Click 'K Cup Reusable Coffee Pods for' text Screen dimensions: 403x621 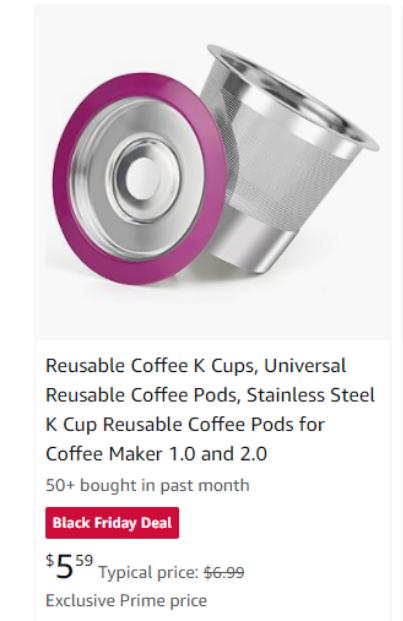pyautogui.click(x=185, y=425)
